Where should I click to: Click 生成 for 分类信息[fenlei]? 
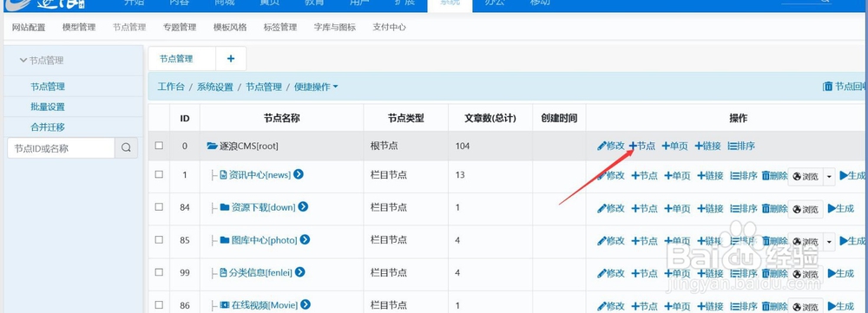coord(841,274)
